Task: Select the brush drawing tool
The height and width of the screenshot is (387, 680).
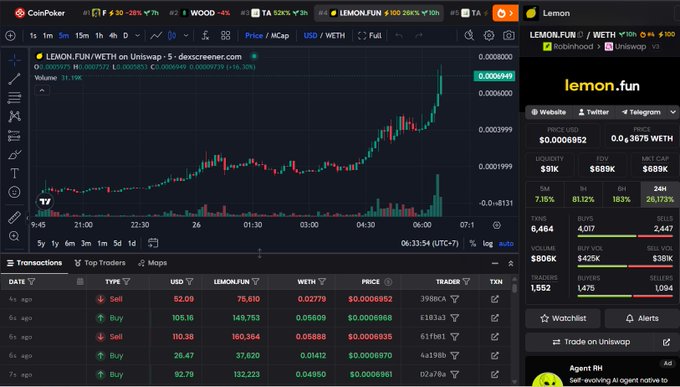Action: pyautogui.click(x=14, y=154)
